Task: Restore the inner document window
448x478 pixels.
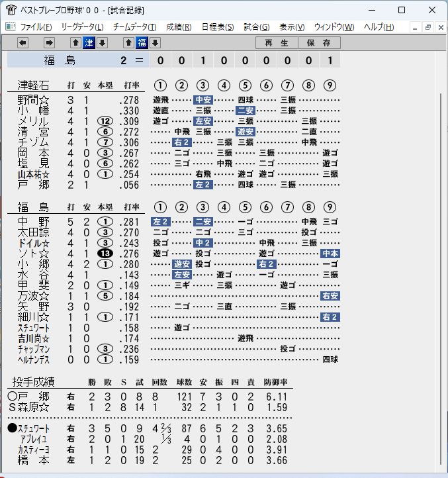Action: pyautogui.click(x=428, y=27)
